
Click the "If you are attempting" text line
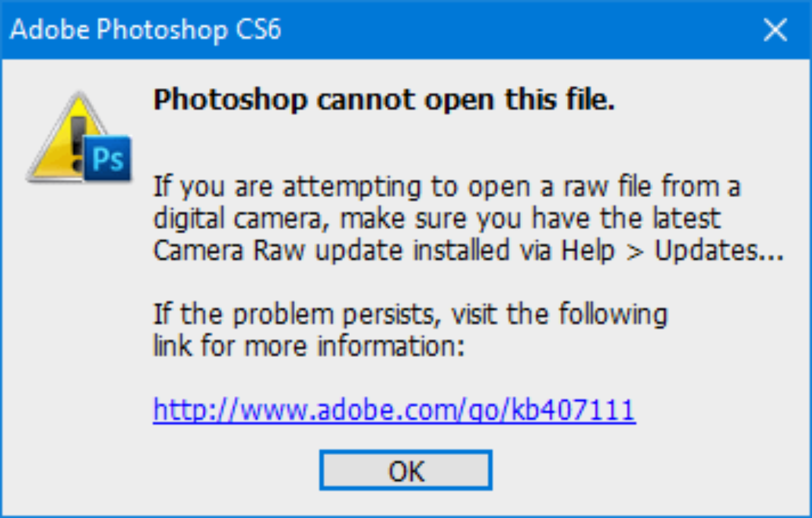click(447, 187)
